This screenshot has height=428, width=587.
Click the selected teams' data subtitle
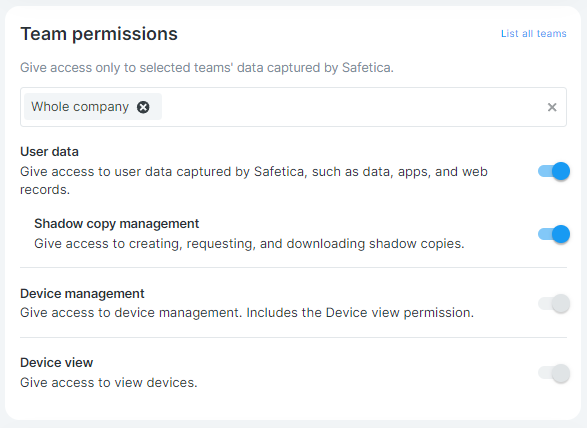pyautogui.click(x=207, y=68)
